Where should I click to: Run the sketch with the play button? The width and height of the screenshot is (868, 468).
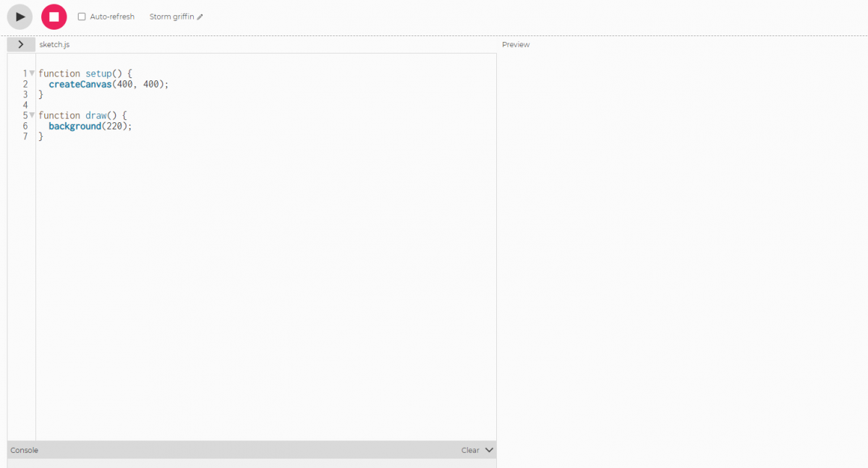point(20,17)
